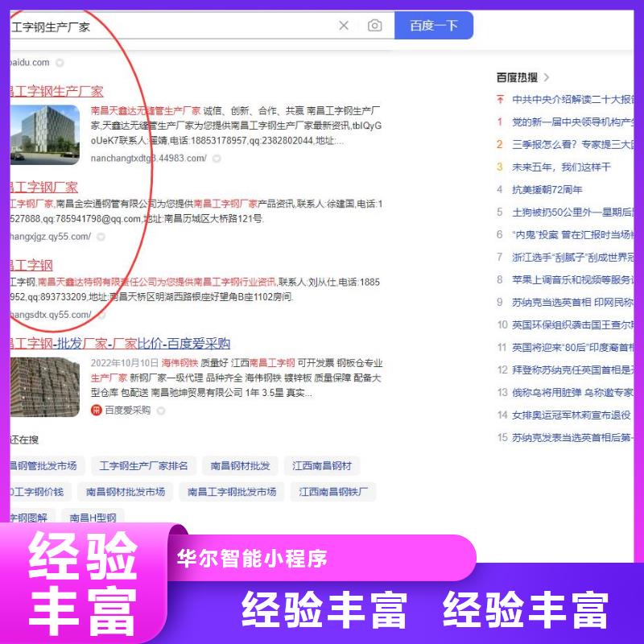The height and width of the screenshot is (644, 644).
Task: Open the 百度热搜 heading
Action: (517, 77)
